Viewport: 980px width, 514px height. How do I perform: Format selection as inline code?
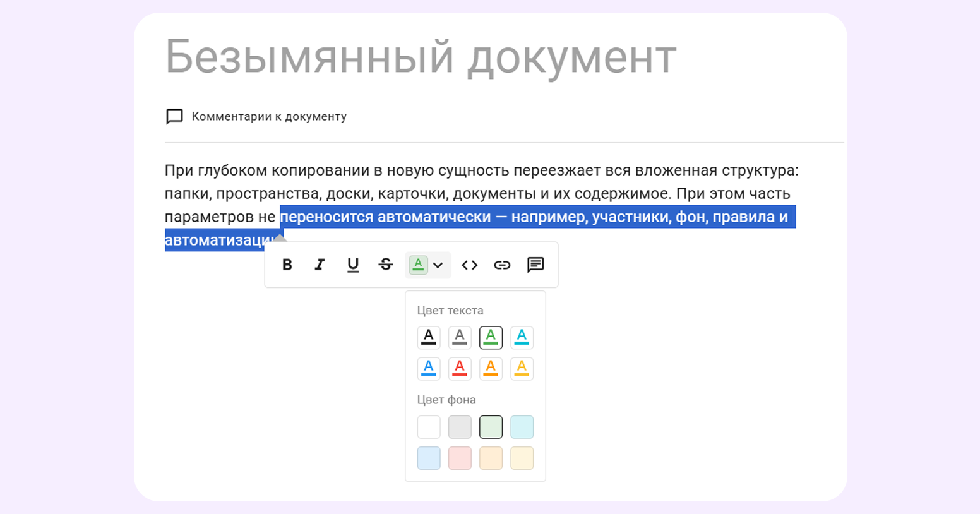coord(469,265)
